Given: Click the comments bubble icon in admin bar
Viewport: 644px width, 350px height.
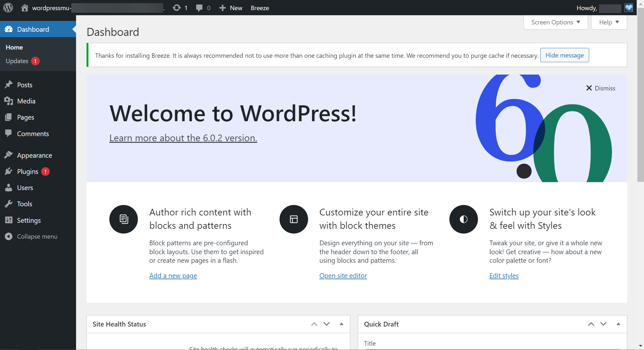Looking at the screenshot, I should coord(199,8).
